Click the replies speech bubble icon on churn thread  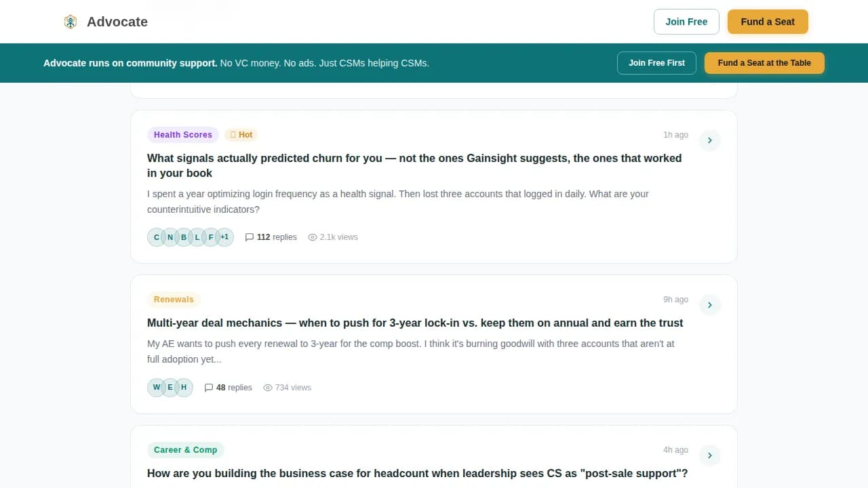click(x=250, y=237)
